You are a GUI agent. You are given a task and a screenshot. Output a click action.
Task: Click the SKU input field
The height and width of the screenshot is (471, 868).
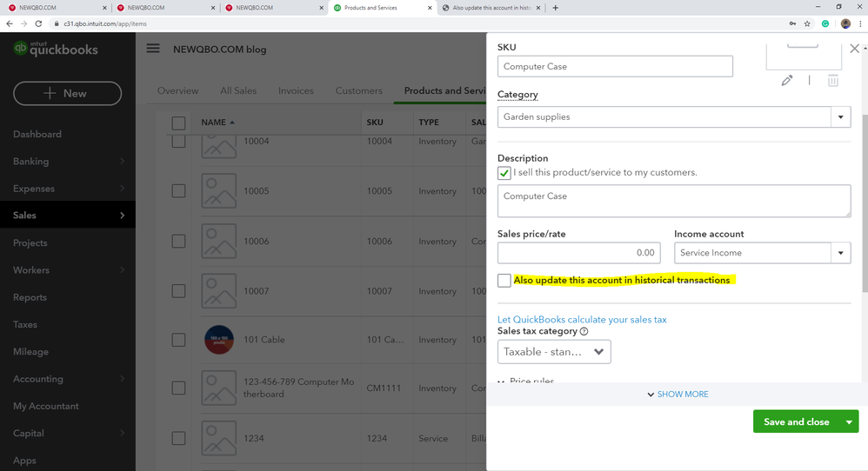615,66
